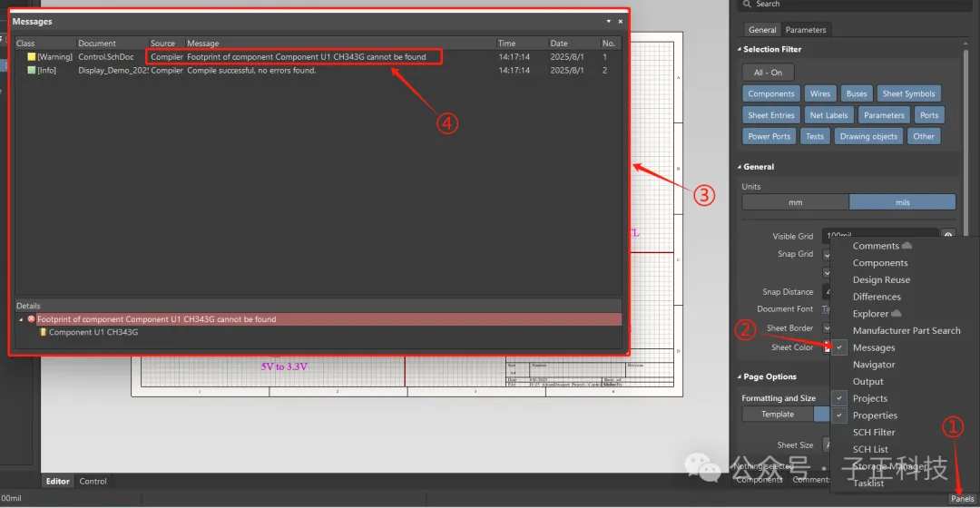Image resolution: width=980 pixels, height=508 pixels.
Task: Choose Comments from the Panels menu
Action: [x=903, y=246]
